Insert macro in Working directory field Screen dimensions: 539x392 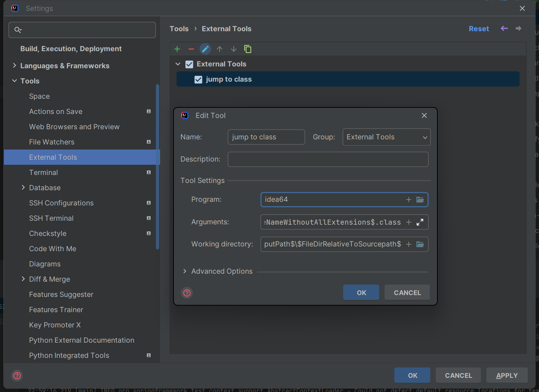[x=409, y=244]
